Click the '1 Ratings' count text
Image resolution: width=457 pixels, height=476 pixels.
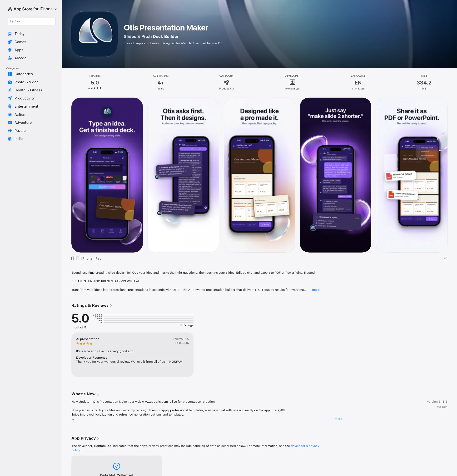pos(187,325)
